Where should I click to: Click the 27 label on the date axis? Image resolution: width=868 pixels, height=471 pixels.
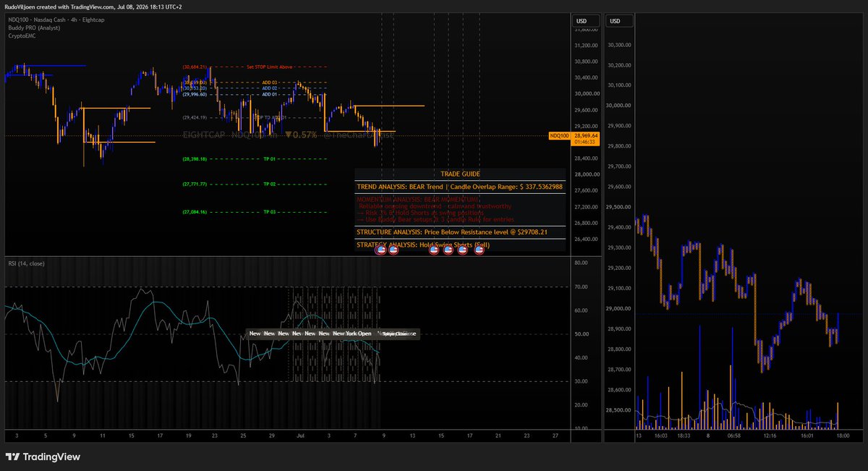tap(555, 436)
